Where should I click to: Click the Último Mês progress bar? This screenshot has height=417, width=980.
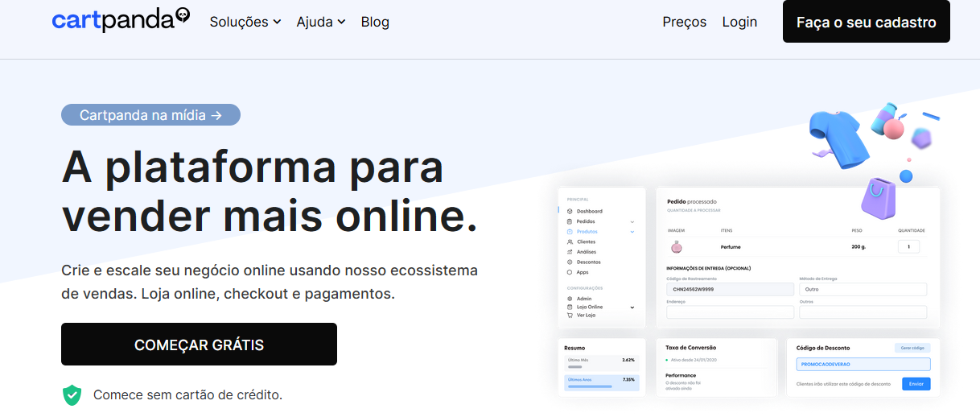coord(574,366)
